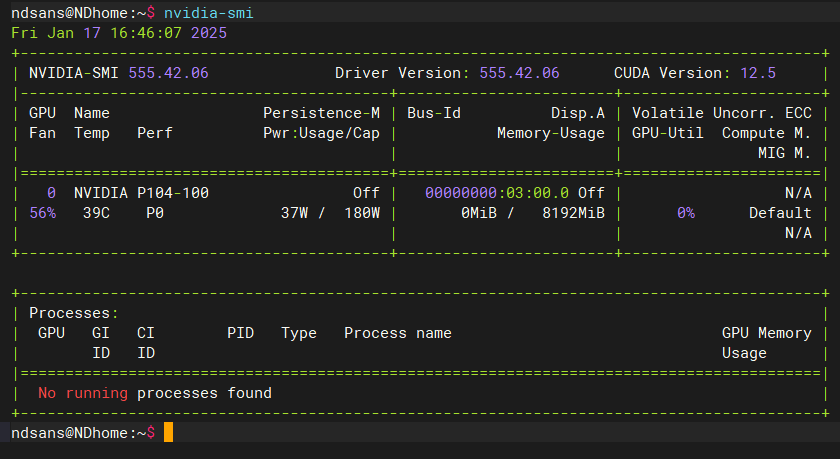Click the 0% GPU utilization value

click(x=686, y=213)
